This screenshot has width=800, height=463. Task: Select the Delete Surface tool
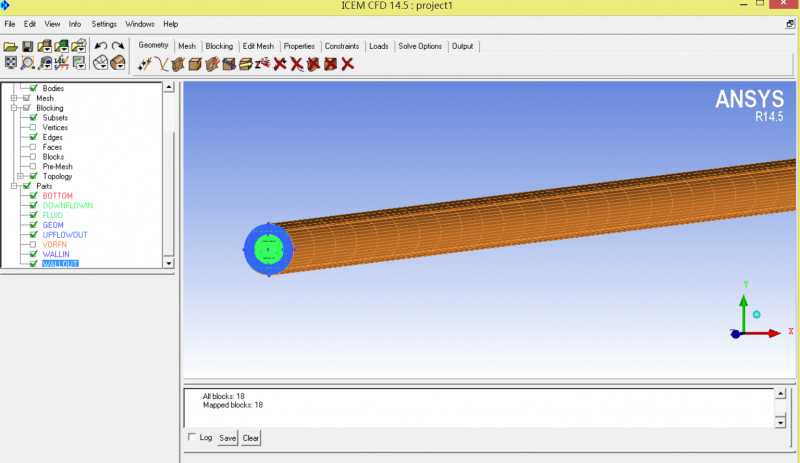(x=313, y=64)
